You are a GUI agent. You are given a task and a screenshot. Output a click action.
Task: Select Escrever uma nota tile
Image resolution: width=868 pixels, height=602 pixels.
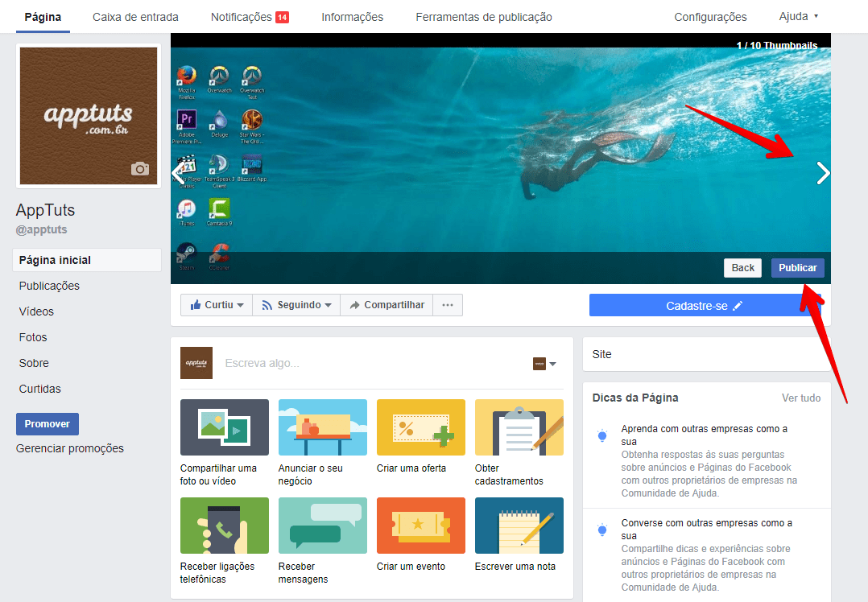click(519, 535)
